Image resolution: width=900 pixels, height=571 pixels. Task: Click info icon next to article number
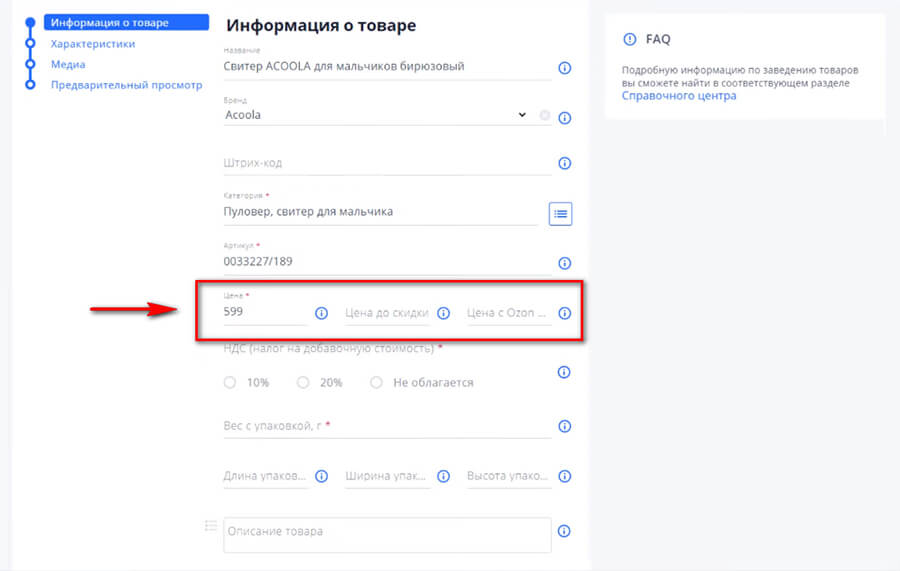point(564,263)
